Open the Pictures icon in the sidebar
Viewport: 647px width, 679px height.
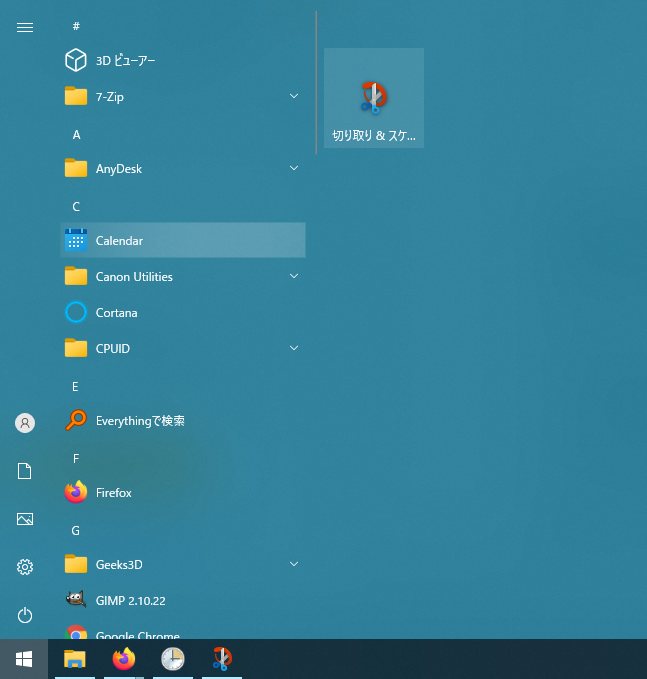(x=25, y=519)
